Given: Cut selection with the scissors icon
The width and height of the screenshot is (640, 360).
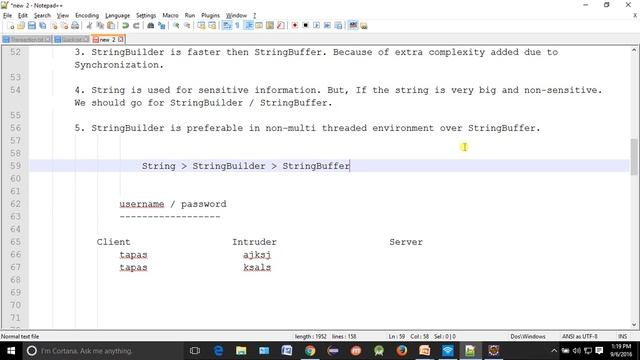Looking at the screenshot, I should [89, 26].
